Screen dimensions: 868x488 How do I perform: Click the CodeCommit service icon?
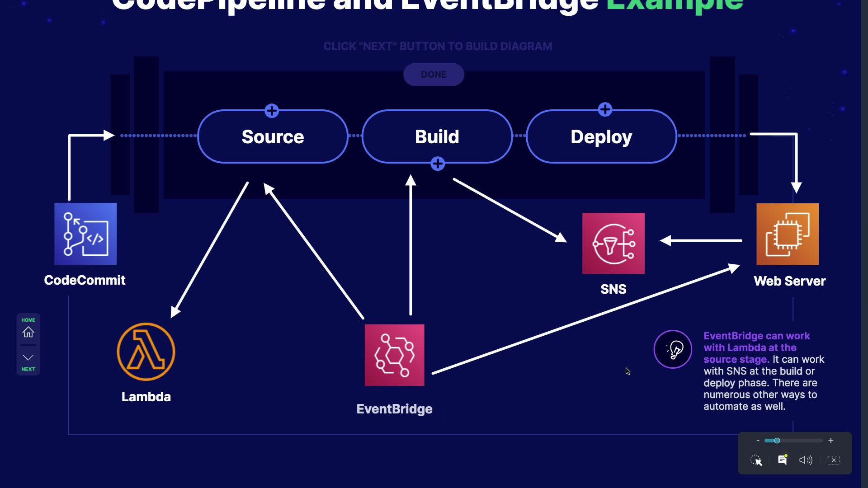click(x=85, y=234)
